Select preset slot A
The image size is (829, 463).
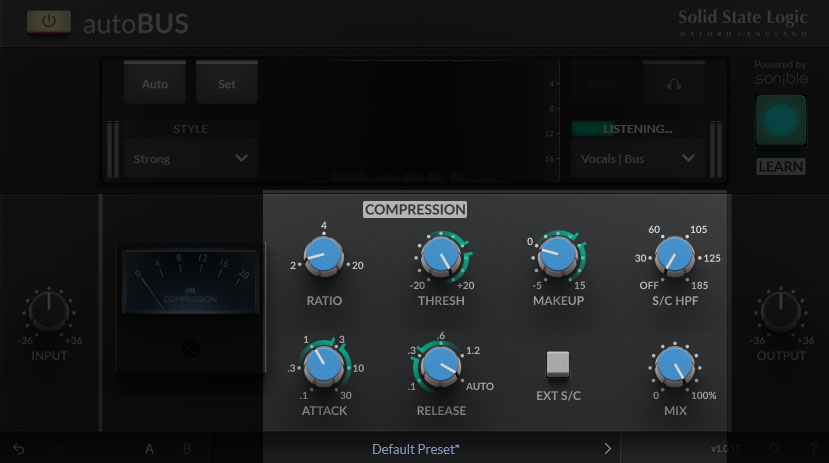click(150, 449)
